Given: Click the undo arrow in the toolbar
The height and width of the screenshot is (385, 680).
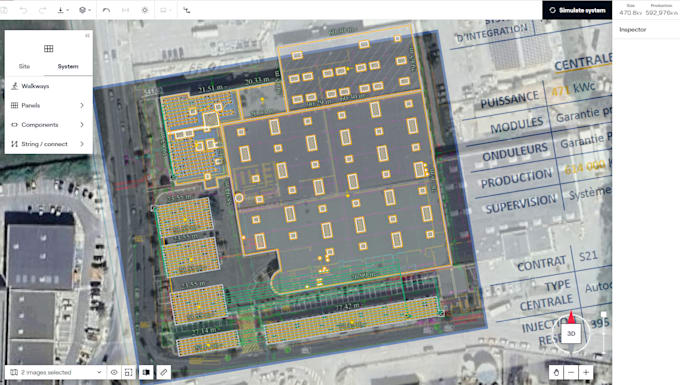Looking at the screenshot, I should (23, 10).
